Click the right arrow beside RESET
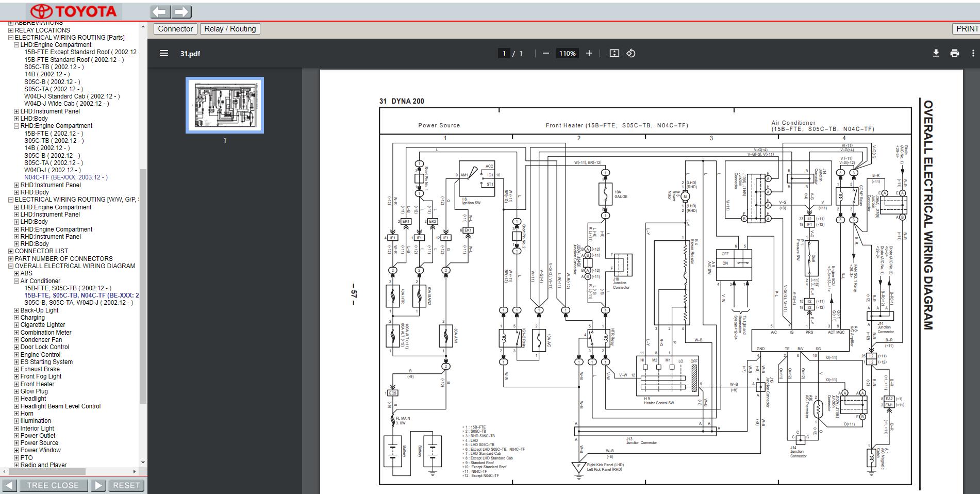The width and height of the screenshot is (980, 494). (x=98, y=485)
